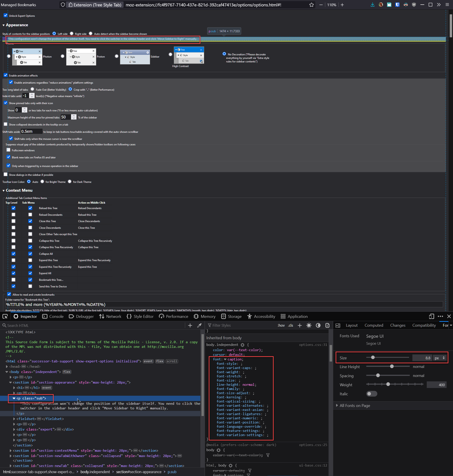
Task: Toggle dark color scheme simulation icon
Action: click(318, 325)
